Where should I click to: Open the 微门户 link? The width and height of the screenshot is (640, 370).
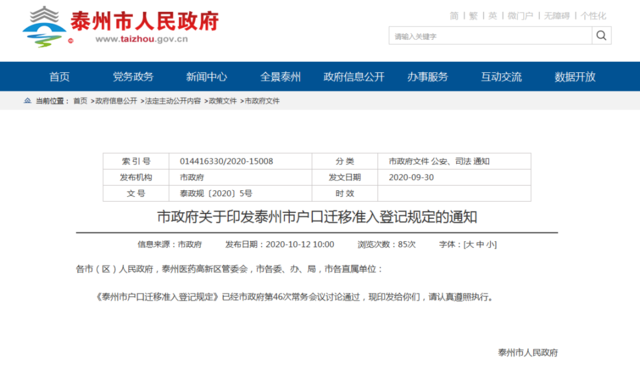coord(520,16)
